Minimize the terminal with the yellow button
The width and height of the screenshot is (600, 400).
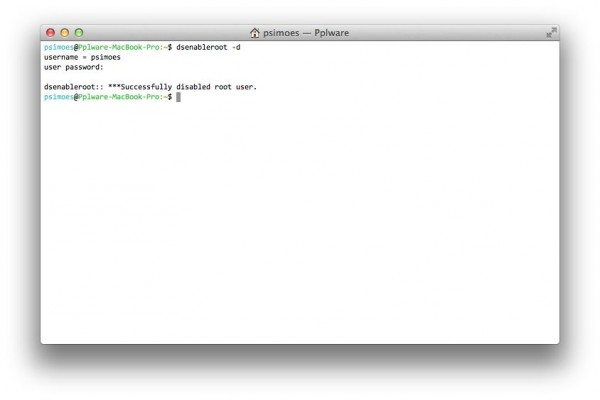(x=65, y=33)
